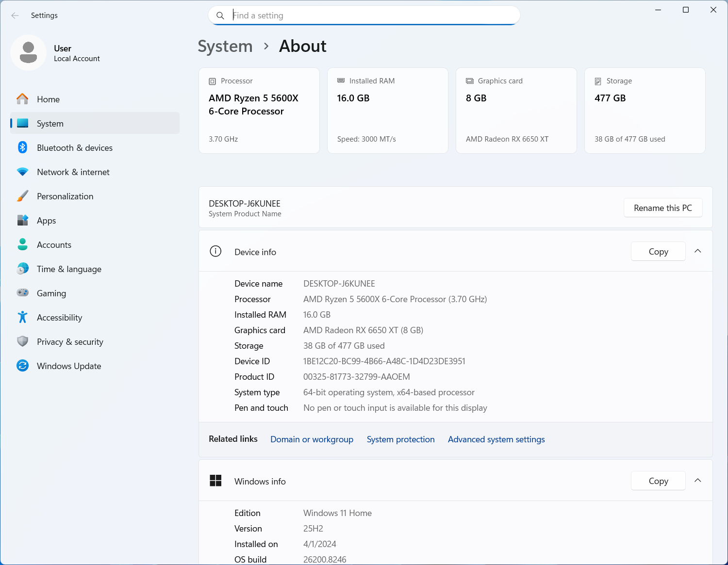Viewport: 728px width, 565px height.
Task: Click the Privacy & security shield icon
Action: tap(22, 341)
